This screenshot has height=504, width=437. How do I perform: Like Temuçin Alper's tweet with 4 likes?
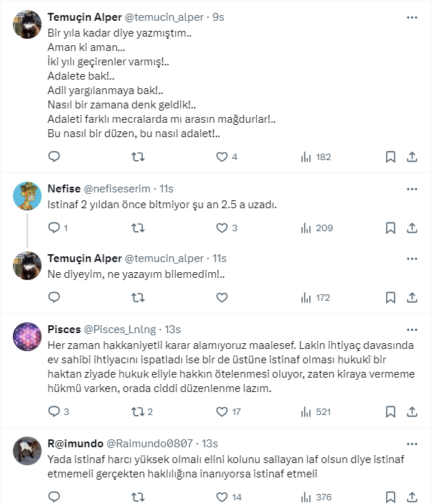(x=222, y=157)
